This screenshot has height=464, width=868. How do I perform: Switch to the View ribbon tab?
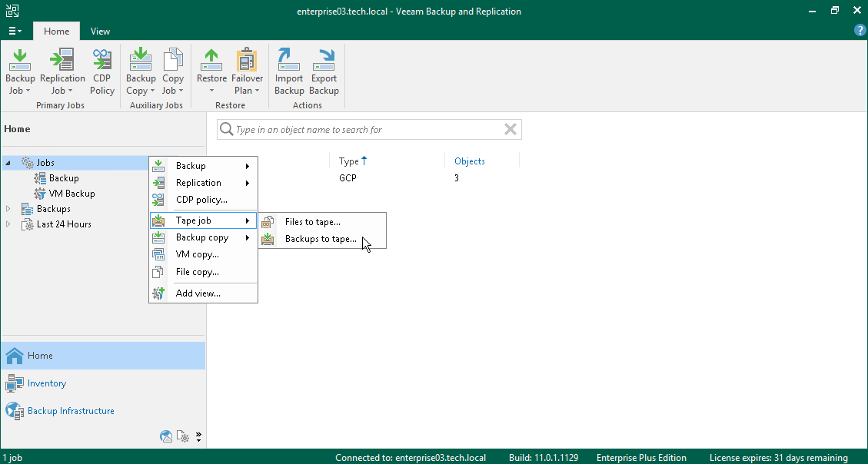(x=100, y=31)
